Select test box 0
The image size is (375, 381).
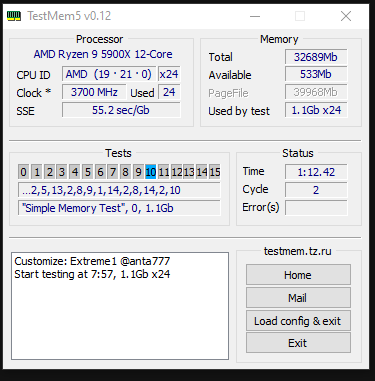pos(23,172)
